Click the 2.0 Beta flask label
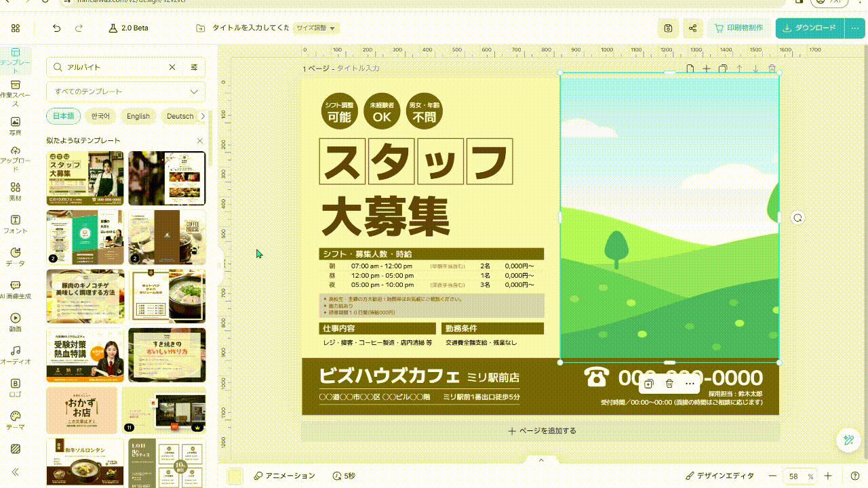 point(128,28)
